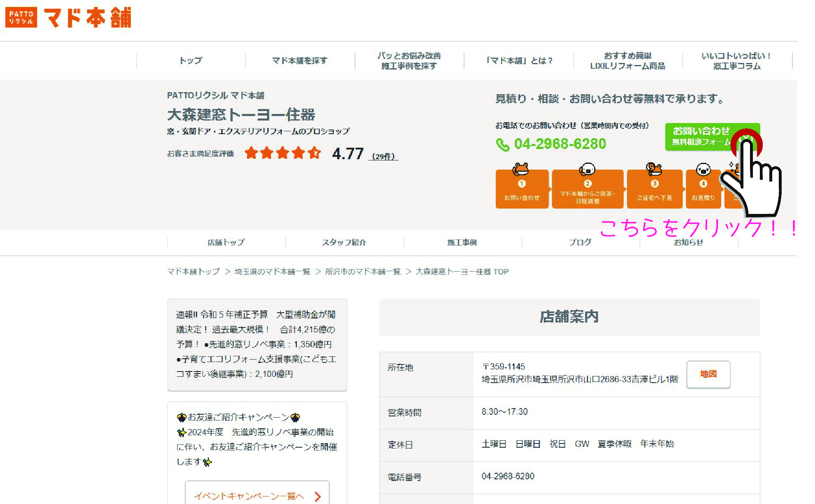Click the 大森建窓トーヨー住器 shop title

[x=241, y=114]
